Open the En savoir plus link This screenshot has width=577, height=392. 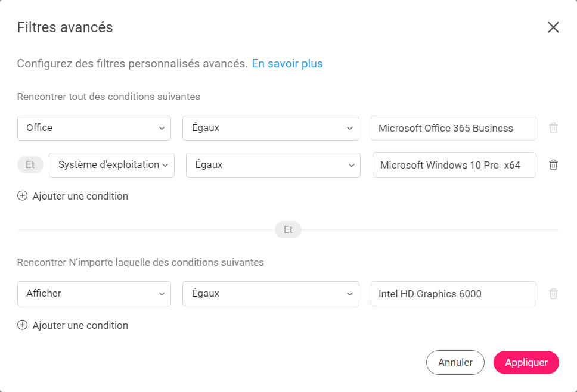(287, 64)
